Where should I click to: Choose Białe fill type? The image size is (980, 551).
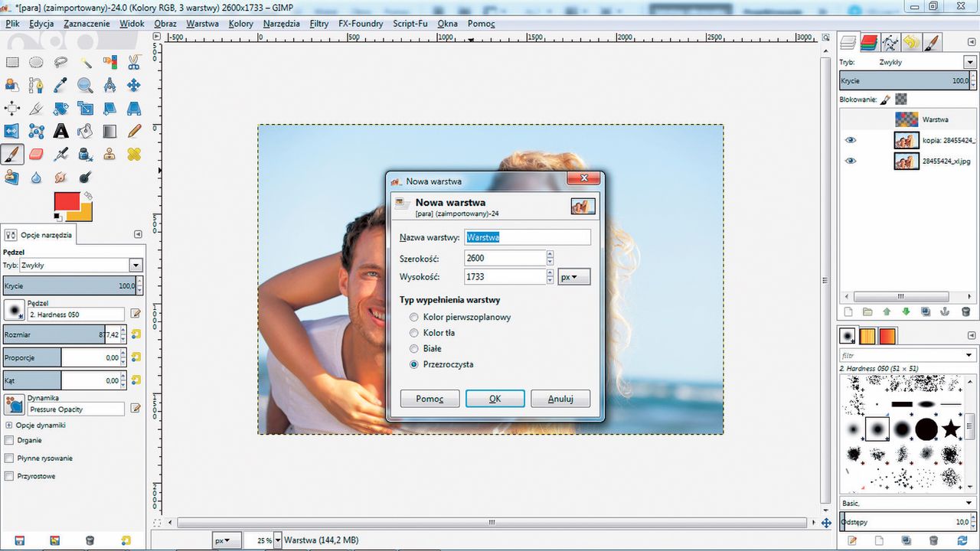click(x=414, y=348)
